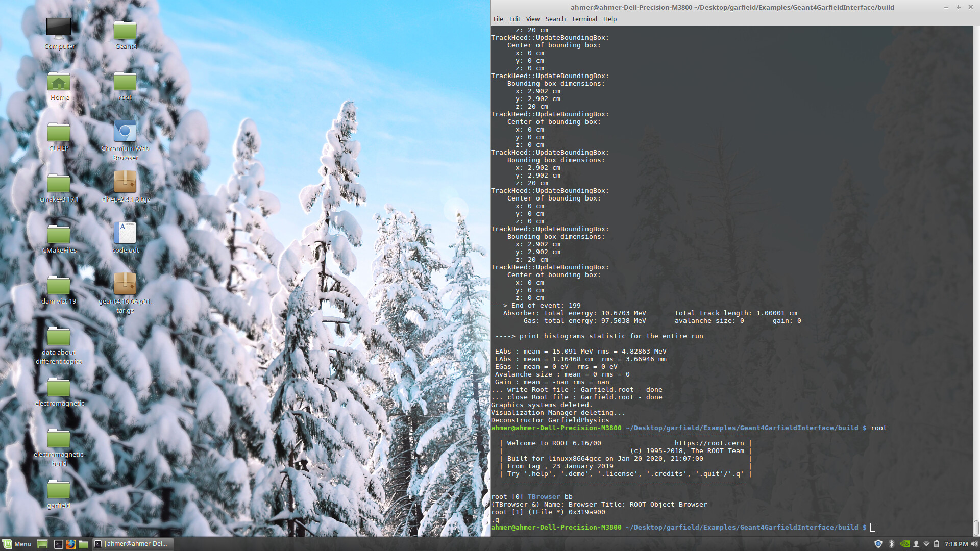Viewport: 980px width, 551px height.
Task: Launch Firefox from panel launcher
Action: (71, 544)
